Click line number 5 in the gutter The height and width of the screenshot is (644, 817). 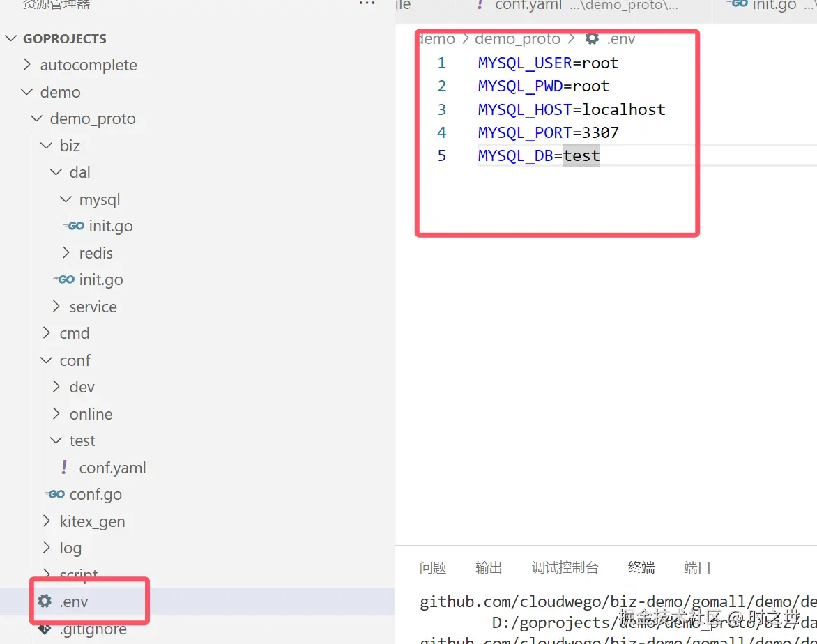(442, 156)
